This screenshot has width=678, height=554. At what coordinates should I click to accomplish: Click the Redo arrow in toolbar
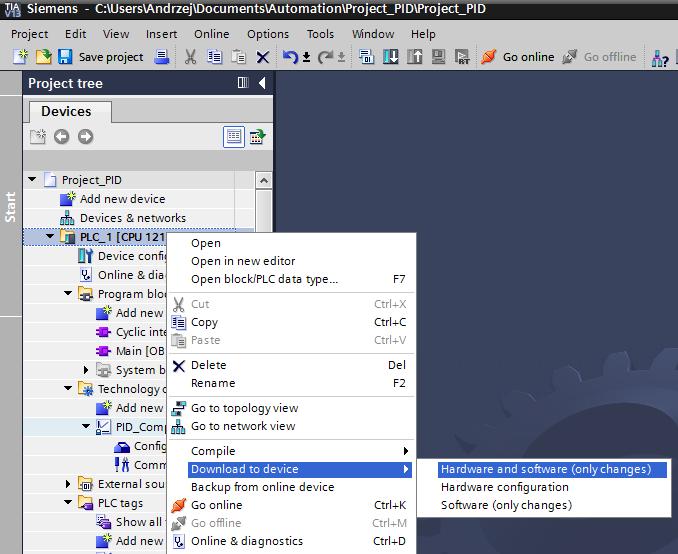point(325,57)
